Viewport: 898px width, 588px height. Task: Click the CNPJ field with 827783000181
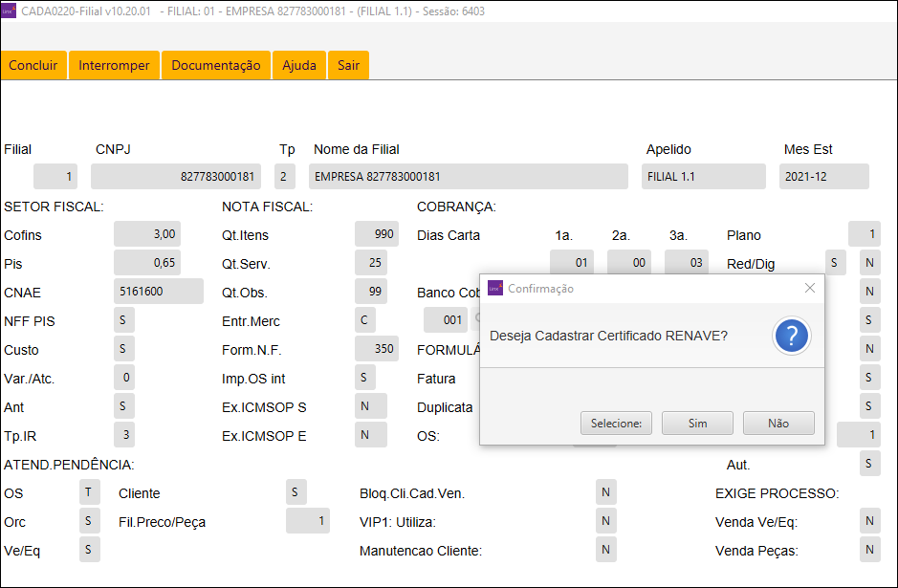(x=176, y=176)
